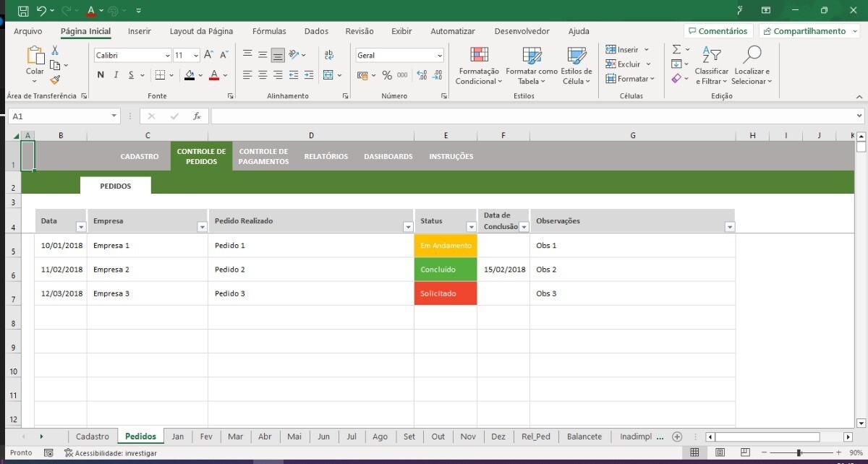Apply percent style format
This screenshot has width=868, height=464.
click(387, 75)
